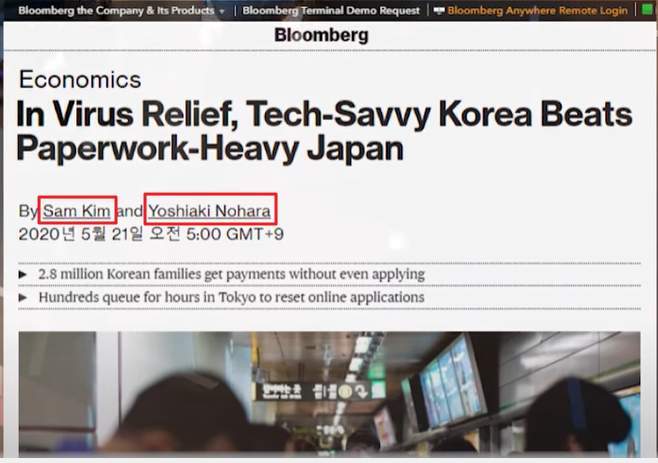This screenshot has height=463, width=658.
Task: Click triangle bullet beside 2.8 million Korean families
Action: pos(23,275)
